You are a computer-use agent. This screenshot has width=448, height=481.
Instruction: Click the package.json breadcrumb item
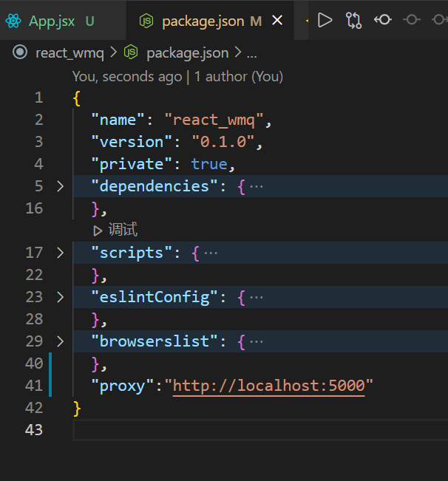(187, 52)
